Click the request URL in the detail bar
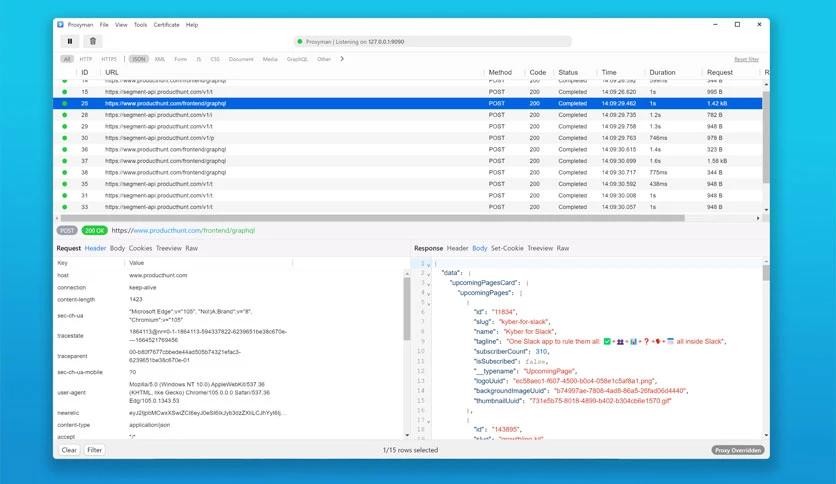The image size is (836, 484). 183,231
